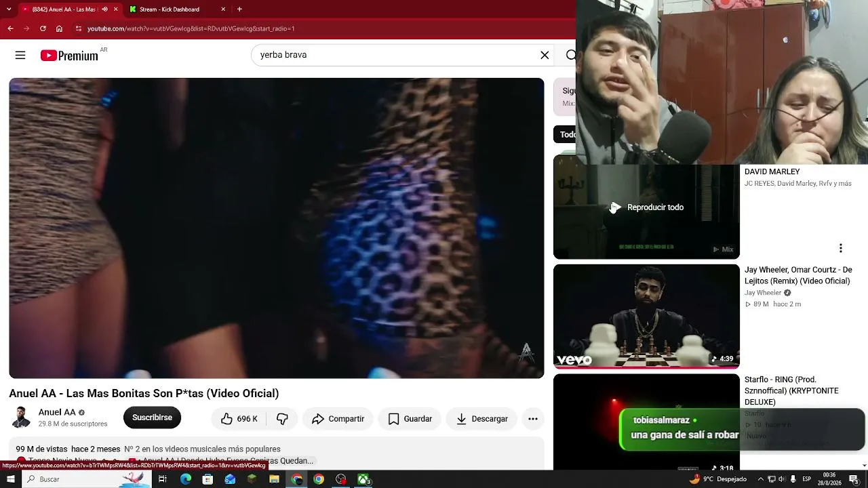Open the Jay Wheeler De Lejitos Remix title
Image resolution: width=868 pixels, height=488 pixels.
[798, 275]
